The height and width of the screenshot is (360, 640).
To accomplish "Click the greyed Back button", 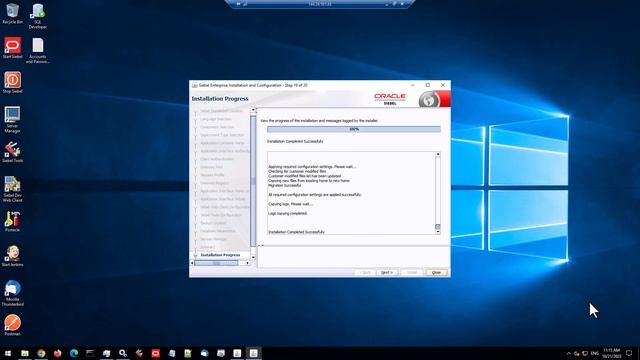I will (365, 272).
